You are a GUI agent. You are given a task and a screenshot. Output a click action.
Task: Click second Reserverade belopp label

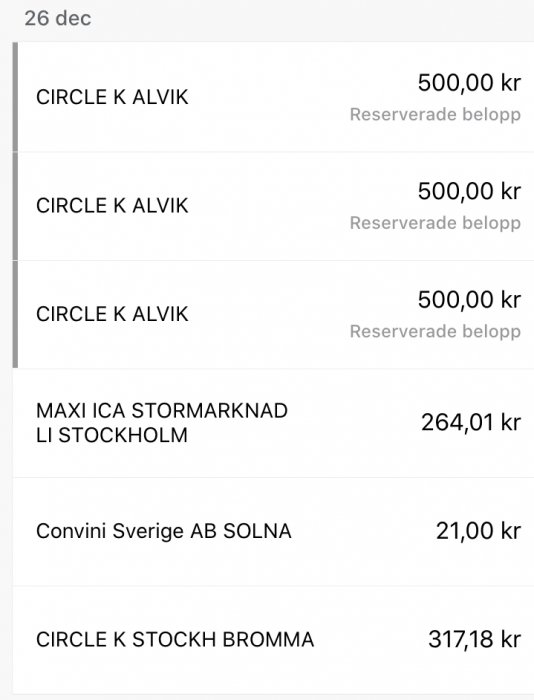[x=435, y=223]
